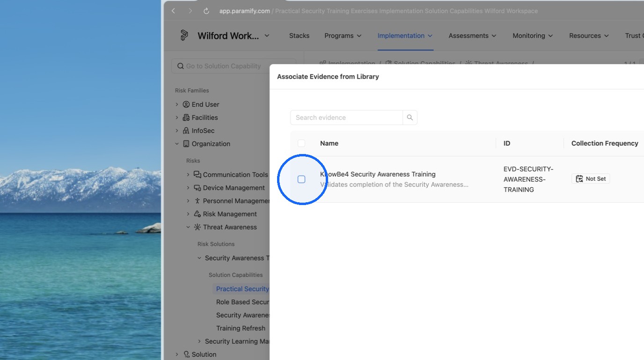This screenshot has width=644, height=360.
Task: Collapse the Threat Awareness node
Action: pos(188,227)
